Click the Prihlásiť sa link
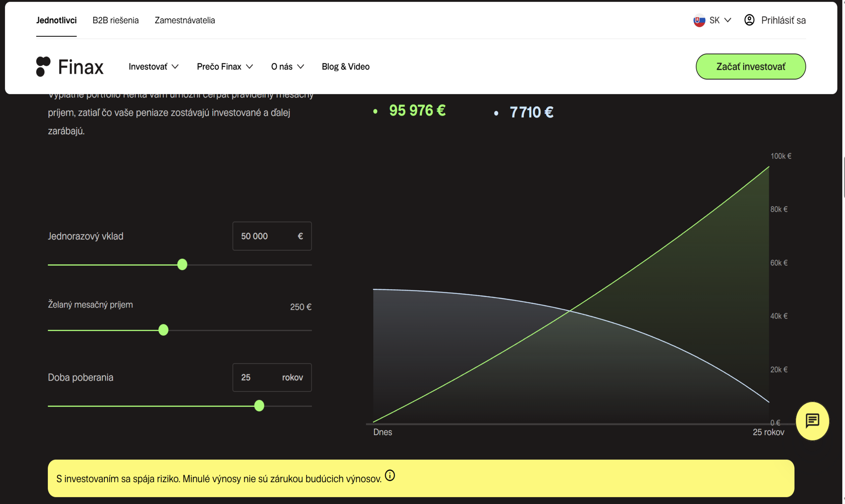845x504 pixels. click(783, 20)
